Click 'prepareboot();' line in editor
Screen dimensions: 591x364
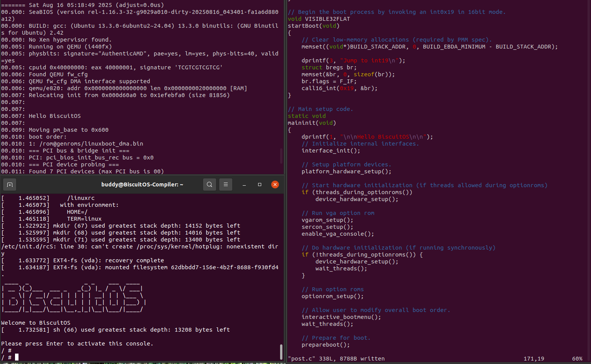tap(326, 345)
